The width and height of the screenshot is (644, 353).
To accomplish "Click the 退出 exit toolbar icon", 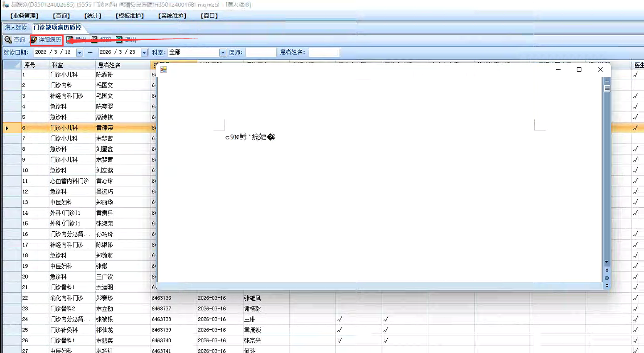I will 119,39.
